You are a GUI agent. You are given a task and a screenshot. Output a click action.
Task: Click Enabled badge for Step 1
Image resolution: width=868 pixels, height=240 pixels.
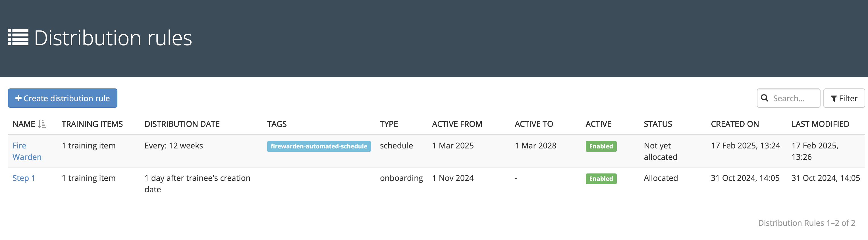(601, 179)
